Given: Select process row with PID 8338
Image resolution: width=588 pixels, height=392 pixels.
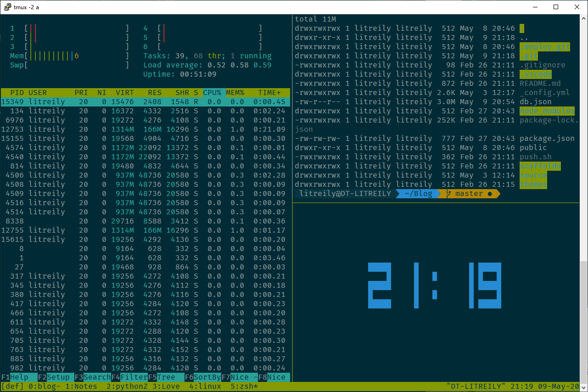Looking at the screenshot, I should (146, 221).
